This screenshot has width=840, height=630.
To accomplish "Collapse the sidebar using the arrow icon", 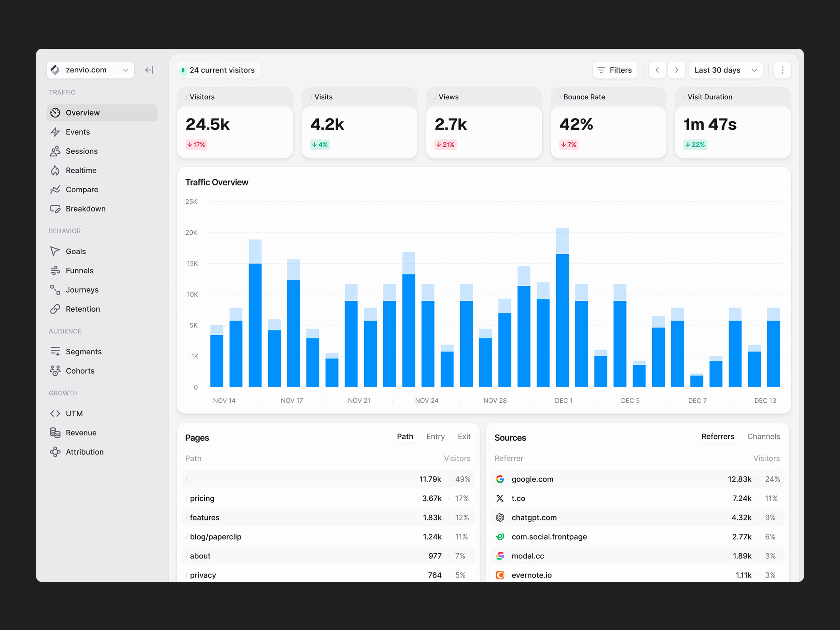I will click(149, 70).
